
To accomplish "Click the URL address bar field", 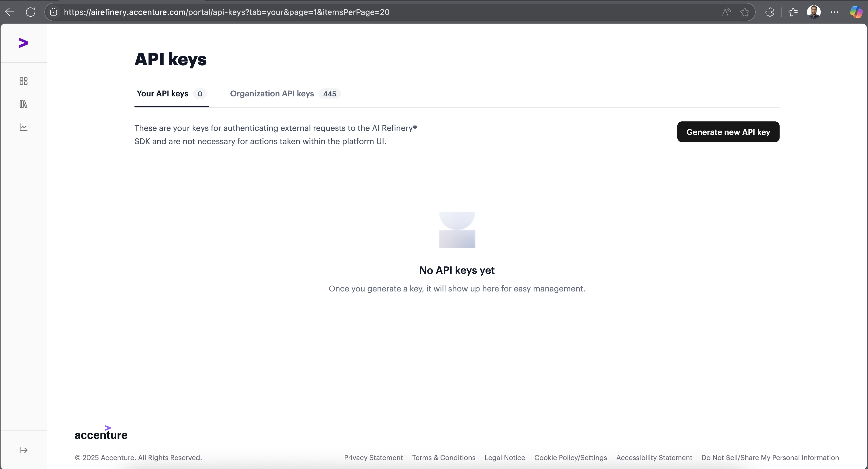I will [x=371, y=12].
